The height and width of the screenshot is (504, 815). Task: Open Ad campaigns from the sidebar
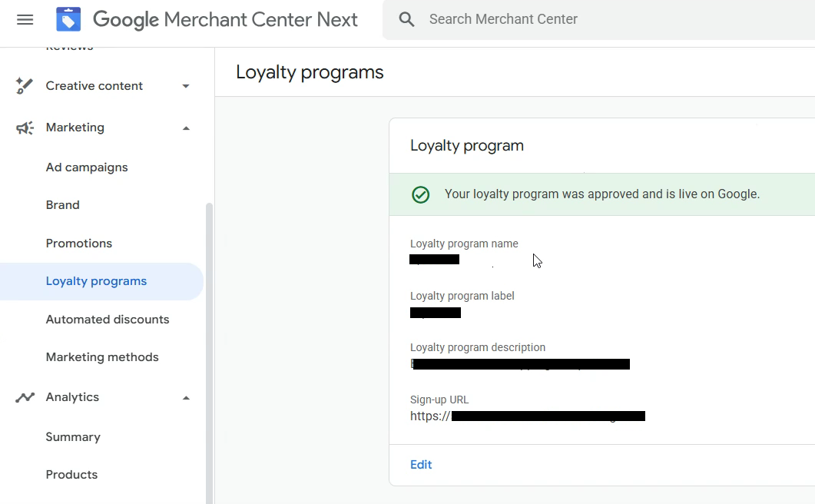86,167
